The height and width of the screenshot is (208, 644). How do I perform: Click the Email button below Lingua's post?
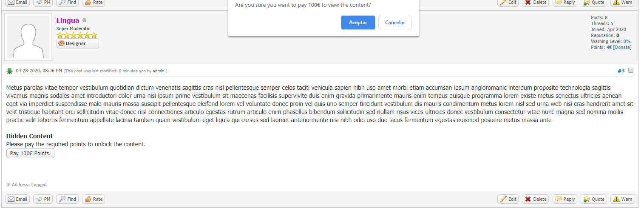coord(17,199)
